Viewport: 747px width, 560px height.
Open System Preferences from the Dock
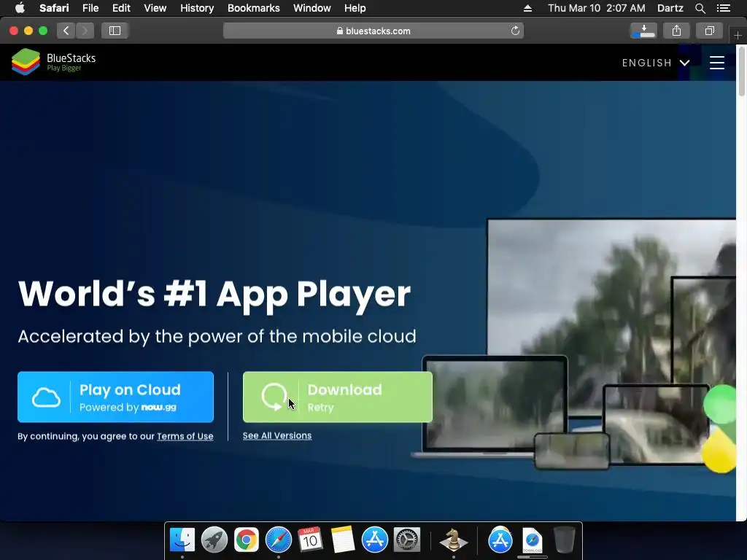coord(406,540)
